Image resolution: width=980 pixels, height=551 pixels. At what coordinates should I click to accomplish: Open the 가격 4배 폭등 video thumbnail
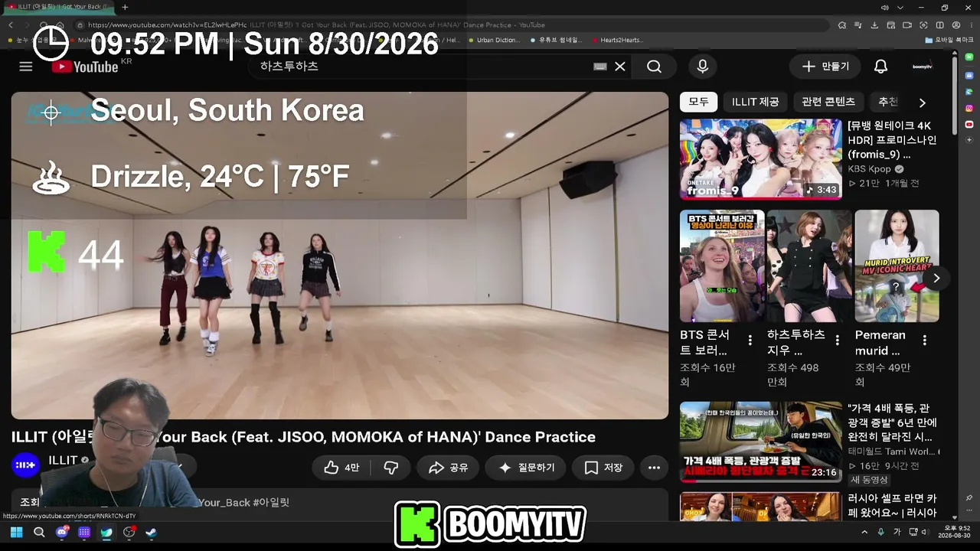[760, 442]
